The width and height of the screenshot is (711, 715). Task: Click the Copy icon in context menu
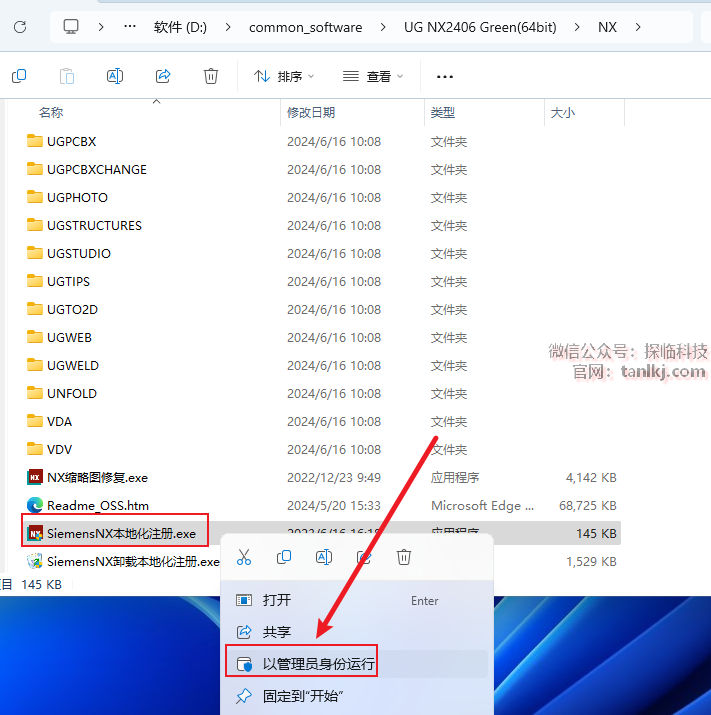point(284,557)
